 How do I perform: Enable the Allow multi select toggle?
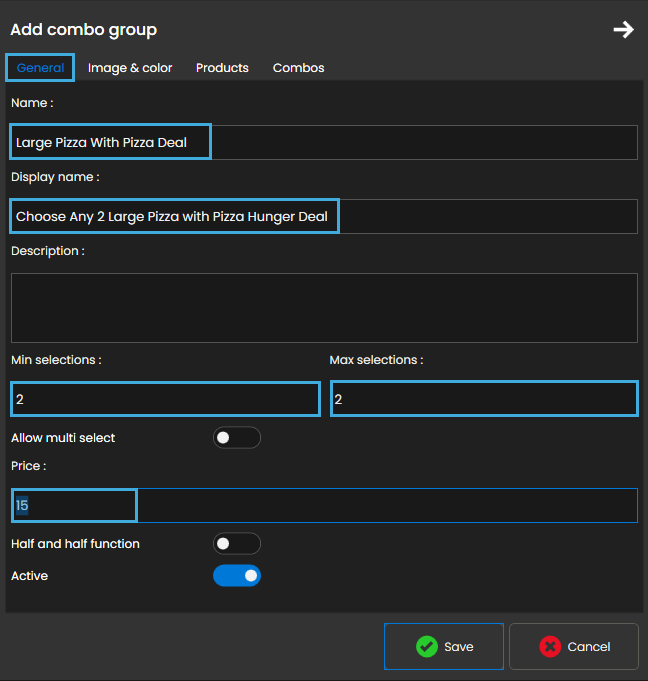[x=237, y=438]
